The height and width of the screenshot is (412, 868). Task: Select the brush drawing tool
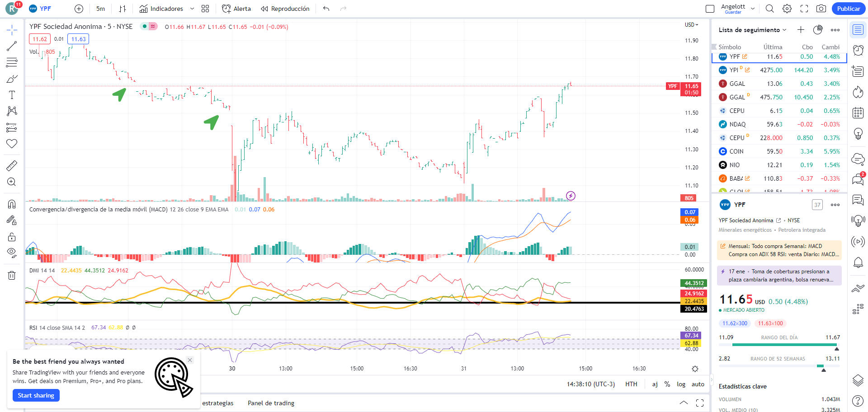click(12, 79)
